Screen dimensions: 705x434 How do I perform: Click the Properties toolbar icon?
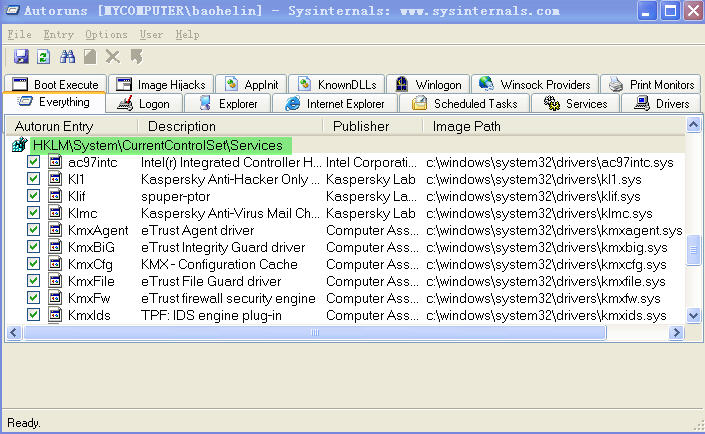[90, 57]
